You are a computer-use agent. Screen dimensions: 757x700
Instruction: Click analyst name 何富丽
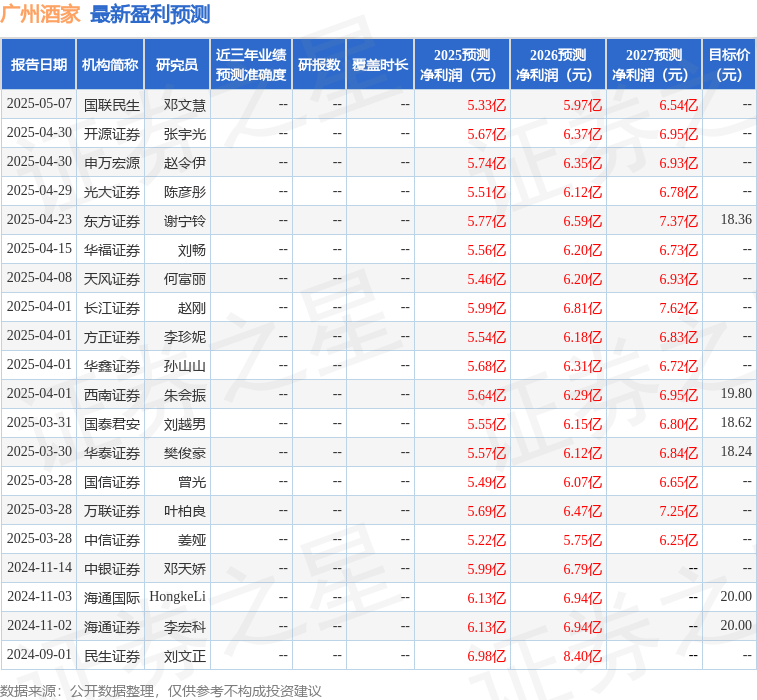(x=184, y=279)
